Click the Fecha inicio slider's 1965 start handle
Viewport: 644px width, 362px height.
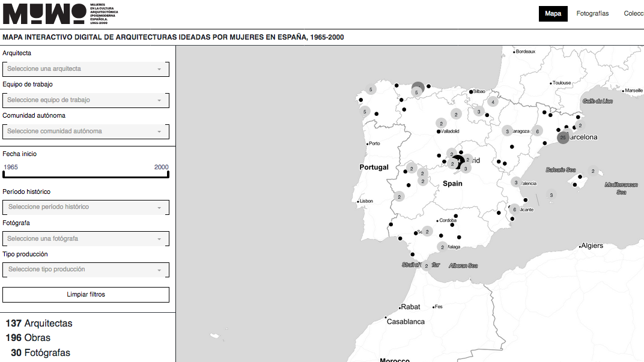4,175
